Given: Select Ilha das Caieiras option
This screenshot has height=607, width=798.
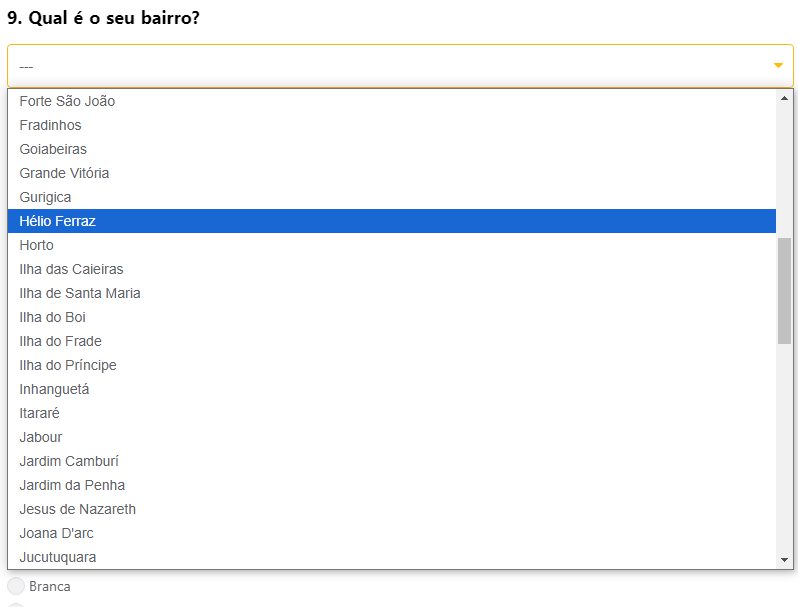Looking at the screenshot, I should (x=71, y=269).
